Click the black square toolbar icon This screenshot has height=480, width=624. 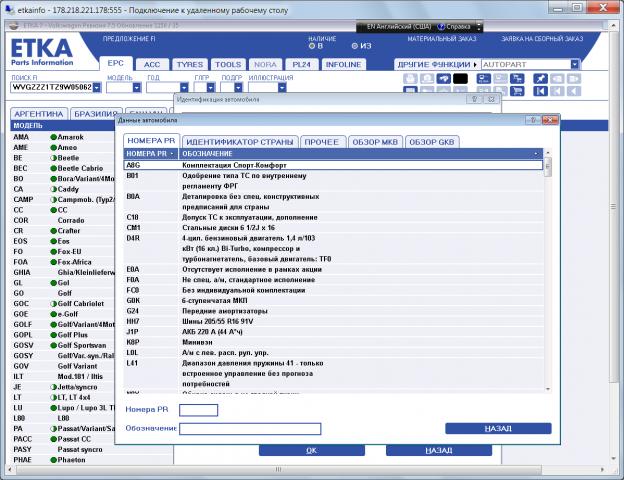pos(460,78)
